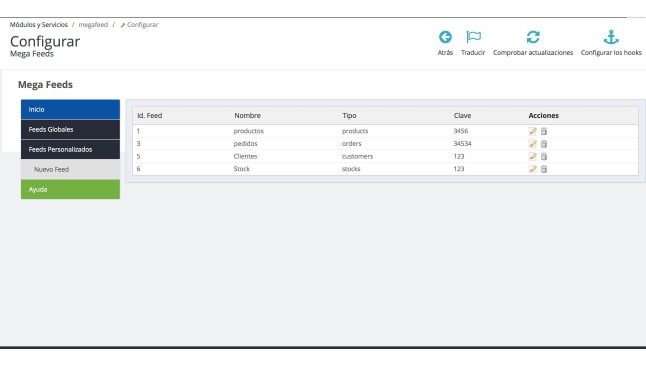Image resolution: width=646 pixels, height=366 pixels.
Task: Click feed id 3 cell
Action: click(138, 143)
